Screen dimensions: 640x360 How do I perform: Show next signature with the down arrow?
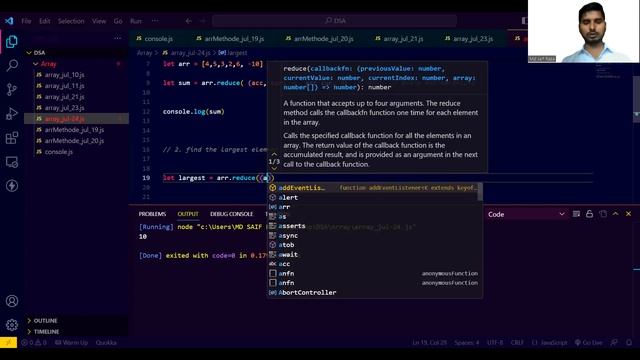pyautogui.click(x=274, y=169)
